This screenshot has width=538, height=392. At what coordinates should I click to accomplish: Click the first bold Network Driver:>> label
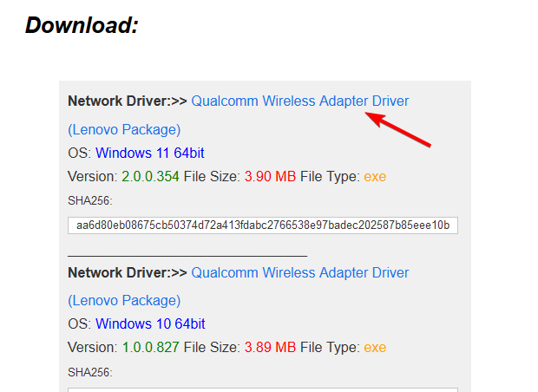point(128,101)
